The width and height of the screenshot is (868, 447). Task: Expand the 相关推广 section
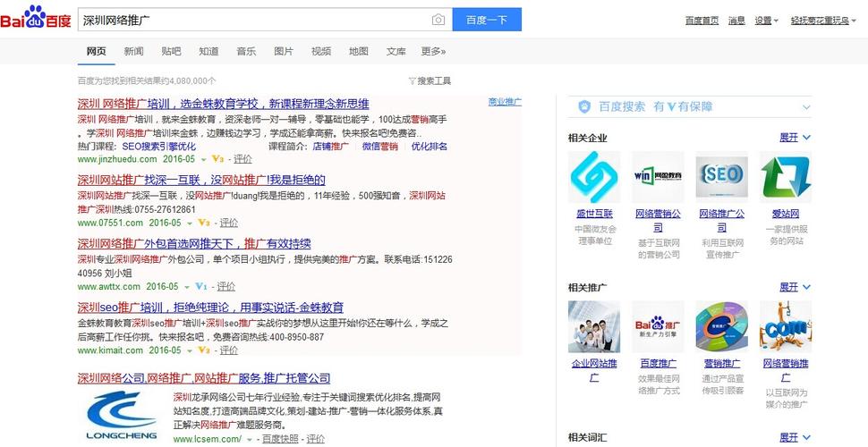795,287
